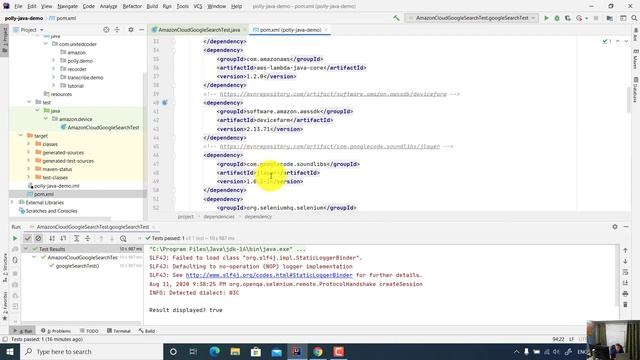Viewport: 640px width, 360px height.
Task: Print console output with the printer icon
Action: (625, 293)
